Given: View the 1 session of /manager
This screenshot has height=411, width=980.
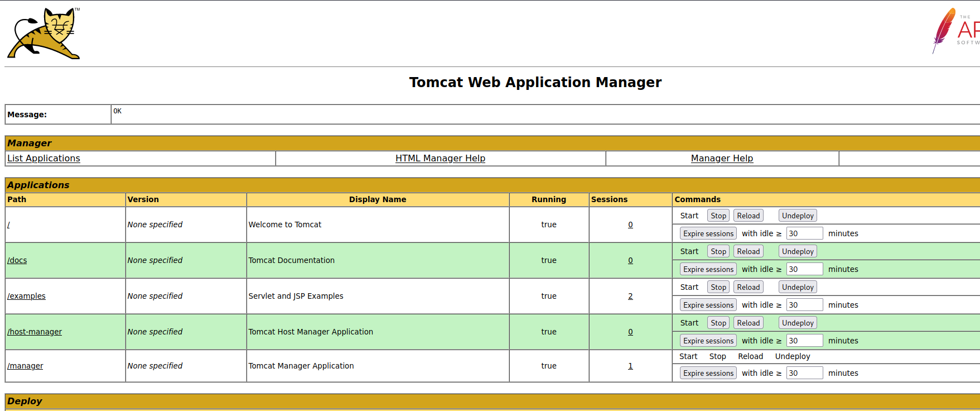Looking at the screenshot, I should click(x=630, y=366).
